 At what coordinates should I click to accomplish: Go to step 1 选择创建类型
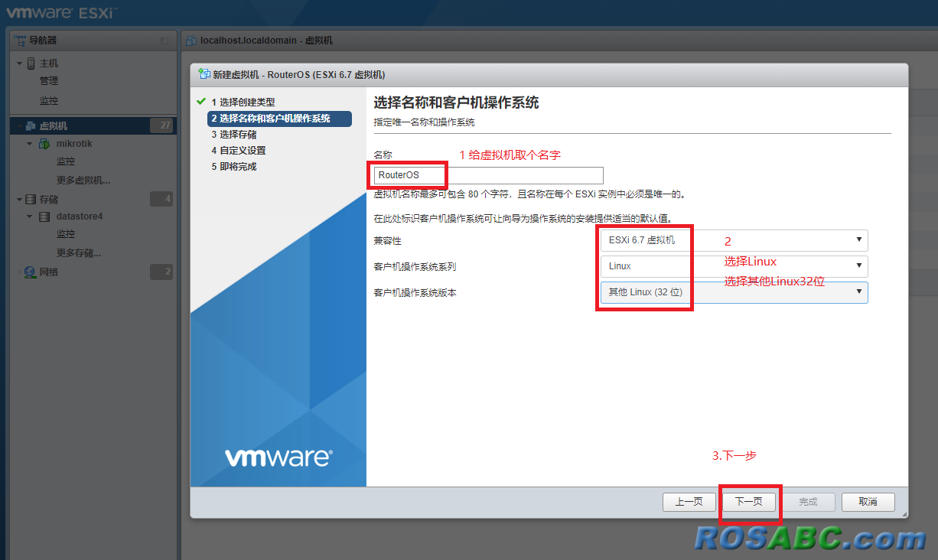coord(243,102)
